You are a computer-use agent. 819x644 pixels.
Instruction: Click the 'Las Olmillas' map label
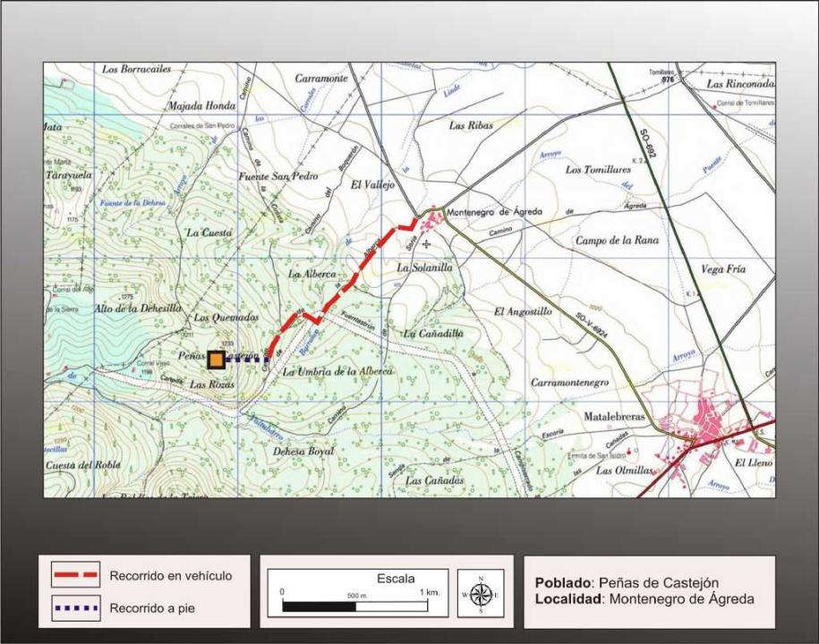(625, 470)
